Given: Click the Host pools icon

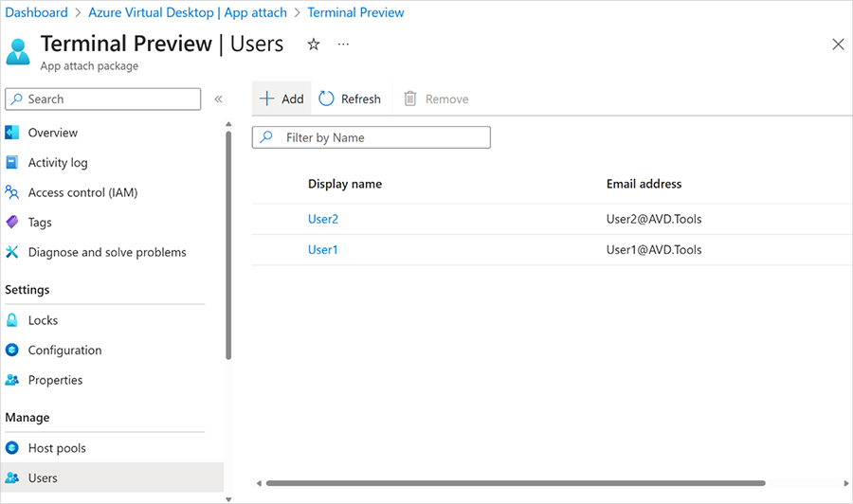Looking at the screenshot, I should coord(12,447).
